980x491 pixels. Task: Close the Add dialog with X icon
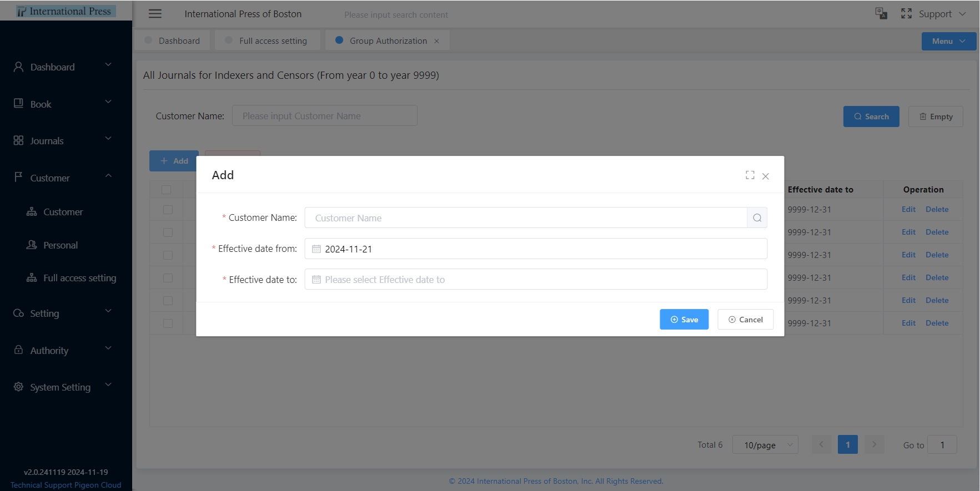(x=765, y=176)
